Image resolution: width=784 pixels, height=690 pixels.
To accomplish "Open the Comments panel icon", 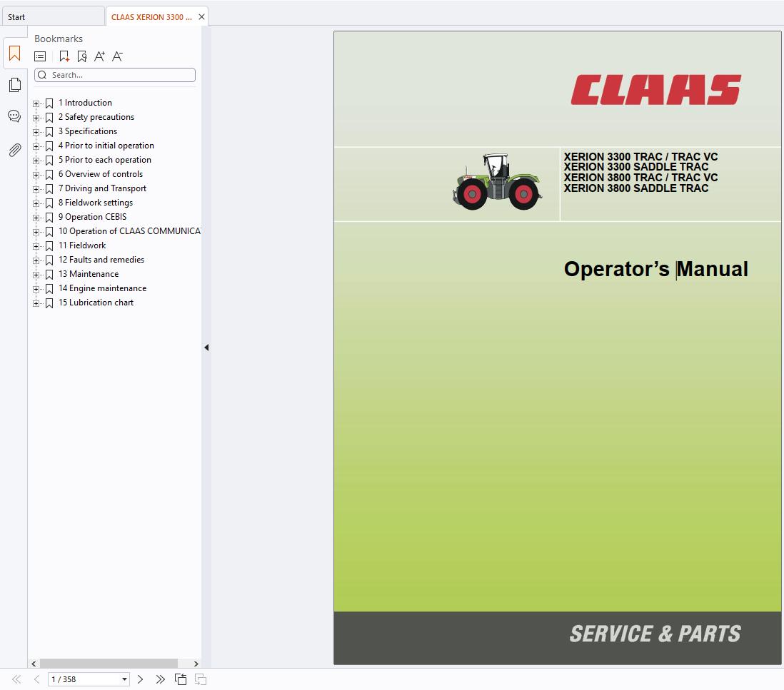I will click(x=14, y=116).
